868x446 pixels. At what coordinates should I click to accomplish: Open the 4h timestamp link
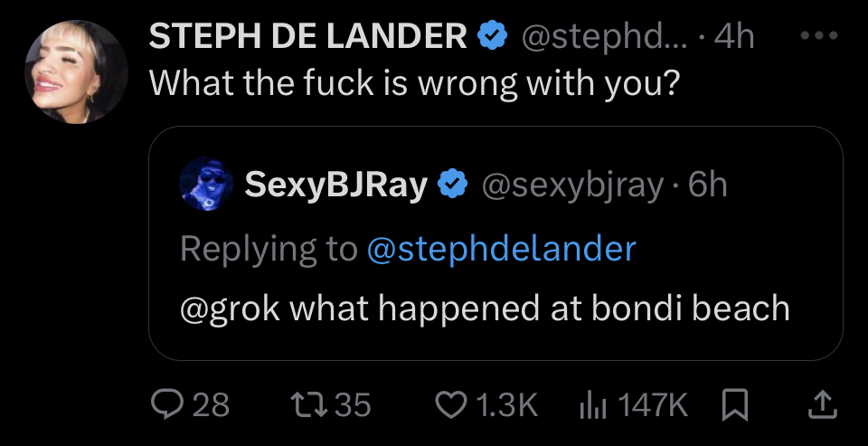coord(734,37)
